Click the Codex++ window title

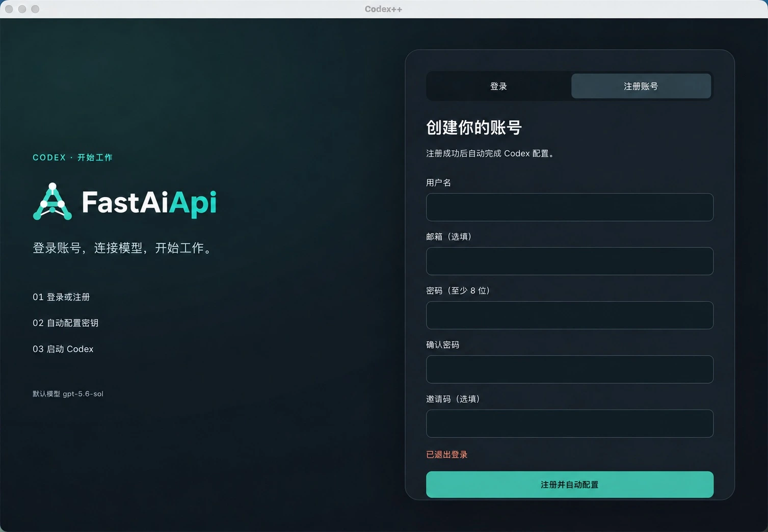pyautogui.click(x=384, y=9)
